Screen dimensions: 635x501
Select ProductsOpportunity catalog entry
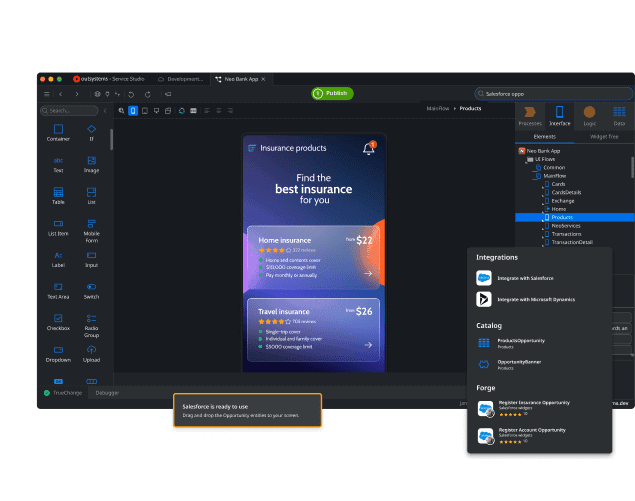point(511,343)
